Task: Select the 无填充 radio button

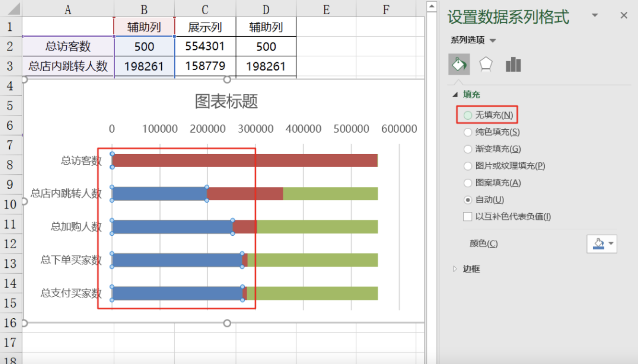Action: pos(468,115)
